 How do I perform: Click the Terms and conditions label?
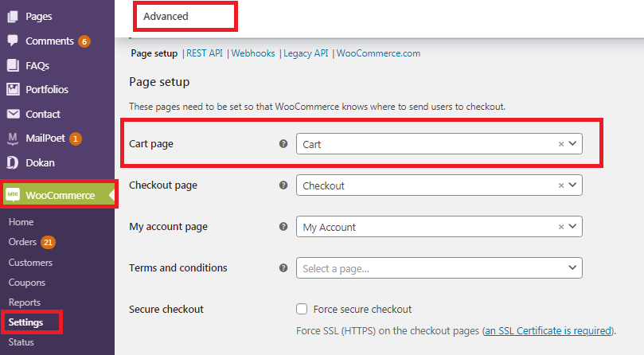tap(178, 268)
